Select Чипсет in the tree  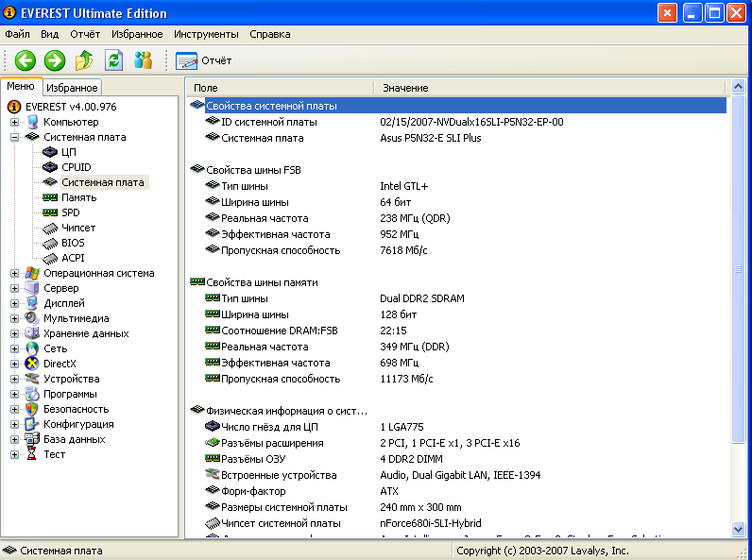78,228
